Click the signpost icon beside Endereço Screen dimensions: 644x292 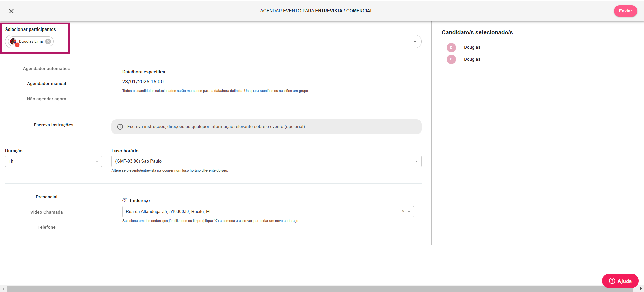124,200
